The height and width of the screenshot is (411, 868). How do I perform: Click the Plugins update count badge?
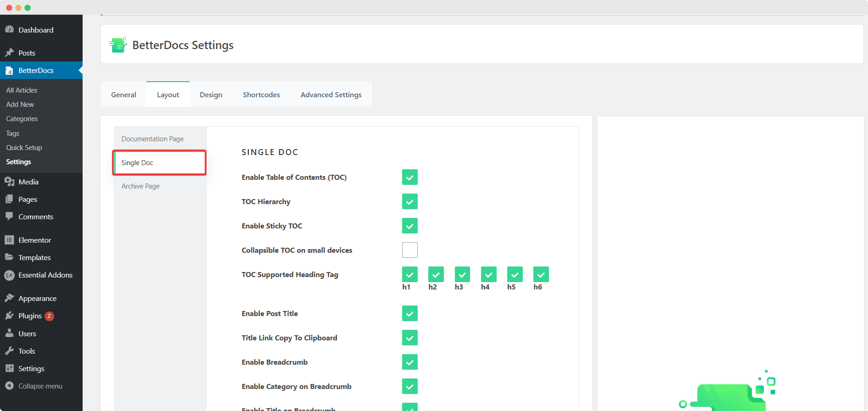[x=49, y=316]
